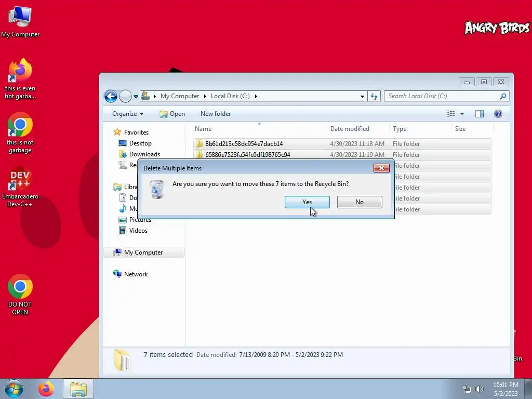Open the Pictures library
Screen dimensions: 532x399
point(140,220)
